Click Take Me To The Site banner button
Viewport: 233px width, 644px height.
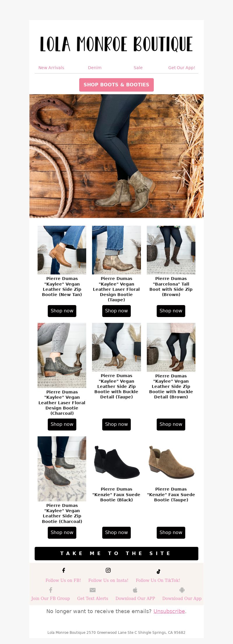point(116,553)
